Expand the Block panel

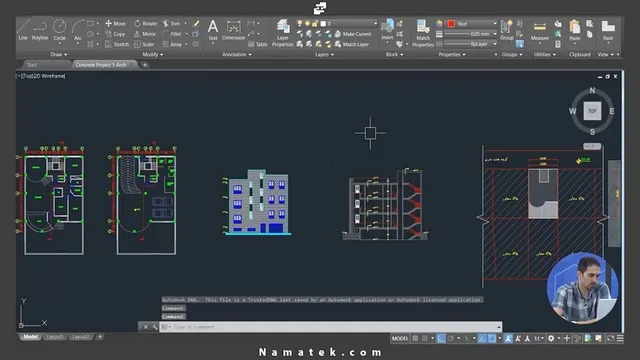[x=394, y=54]
